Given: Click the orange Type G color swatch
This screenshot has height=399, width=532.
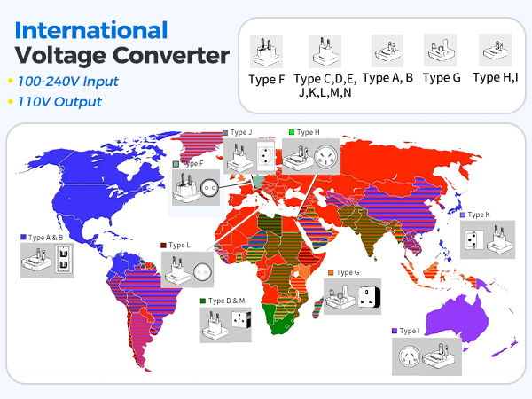Looking at the screenshot, I should click(x=331, y=272).
